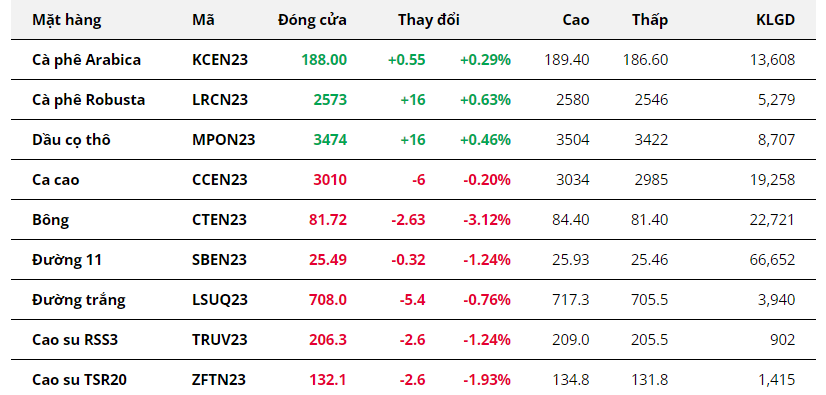The height and width of the screenshot is (395, 826).
Task: Click the -3.12% change for Bông
Action: [x=487, y=220]
